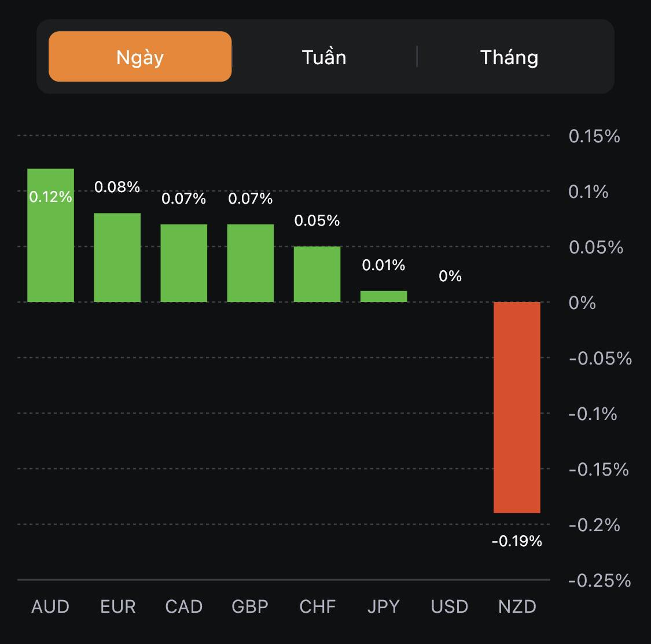The width and height of the screenshot is (651, 644).
Task: Click the AUD axis label
Action: [x=50, y=606]
